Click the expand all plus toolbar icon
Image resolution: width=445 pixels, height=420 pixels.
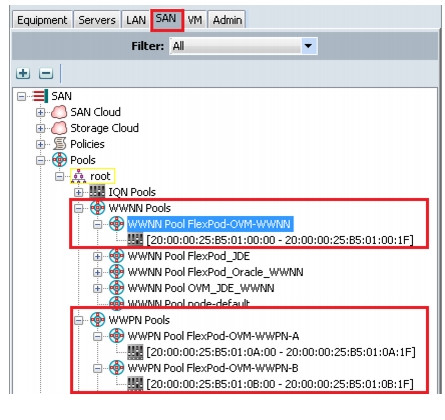[23, 73]
